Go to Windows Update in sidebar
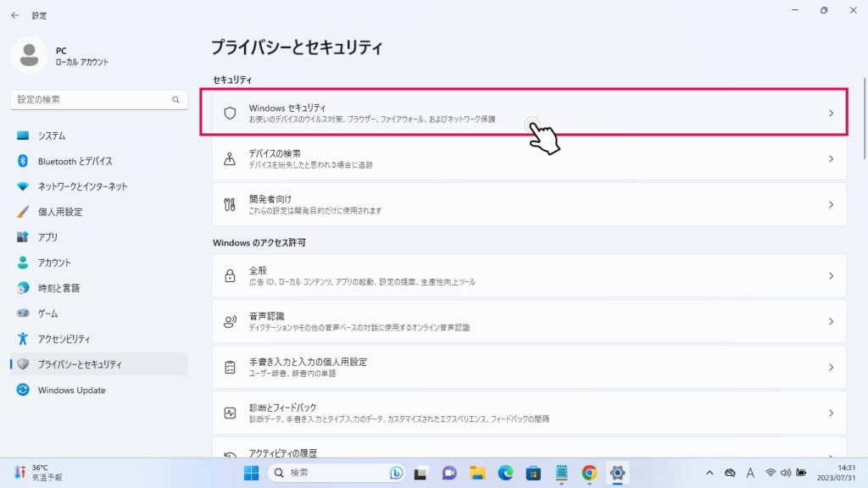This screenshot has width=868, height=488. [x=71, y=391]
